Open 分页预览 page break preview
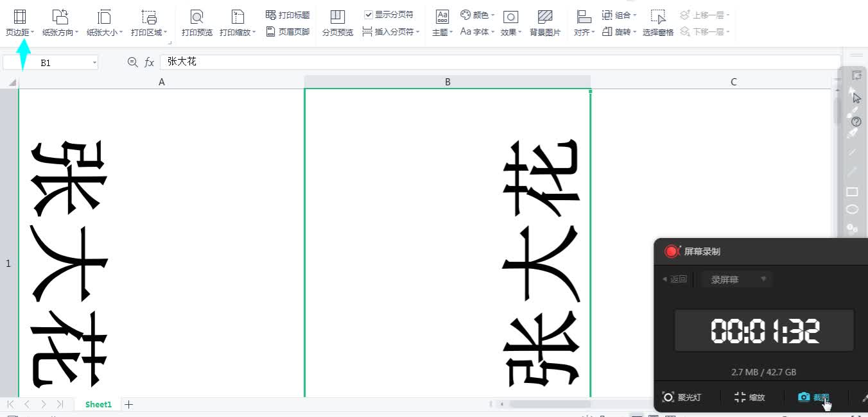The image size is (868, 417). pyautogui.click(x=337, y=22)
